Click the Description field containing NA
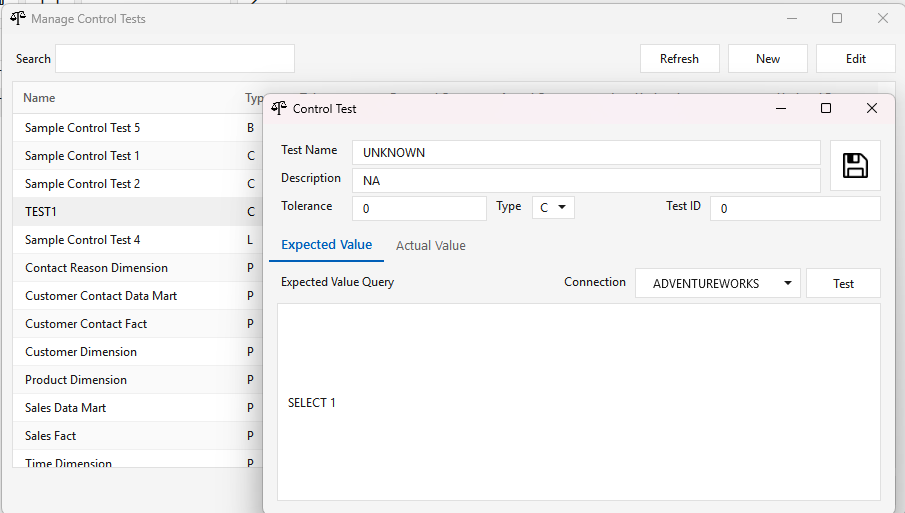Viewport: 905px width, 513px height. click(586, 181)
